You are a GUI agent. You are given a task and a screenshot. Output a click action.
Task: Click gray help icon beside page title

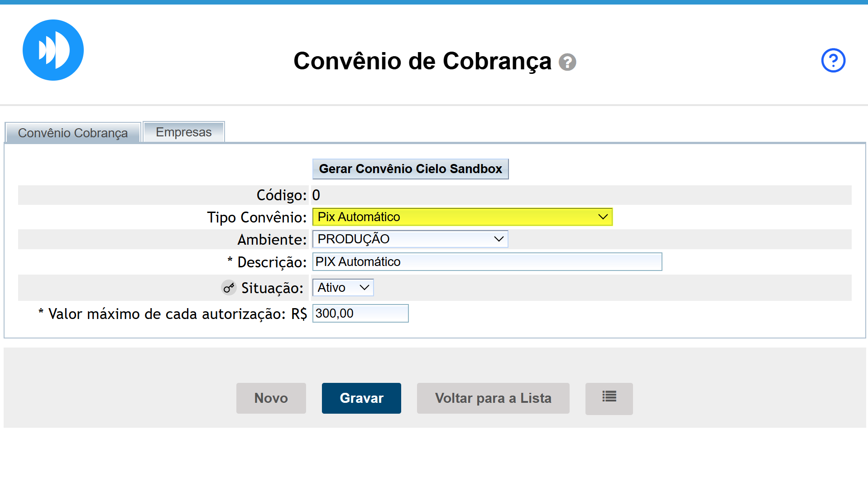567,62
